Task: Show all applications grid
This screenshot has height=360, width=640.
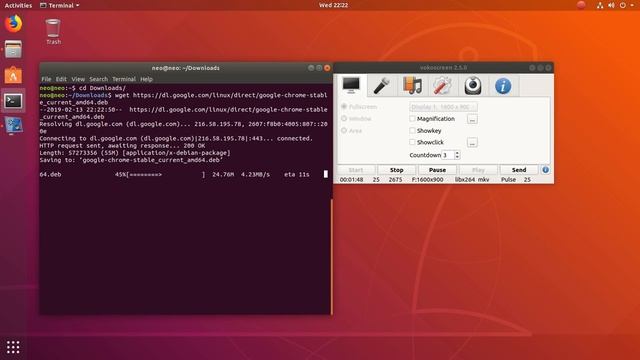Action: 13,347
